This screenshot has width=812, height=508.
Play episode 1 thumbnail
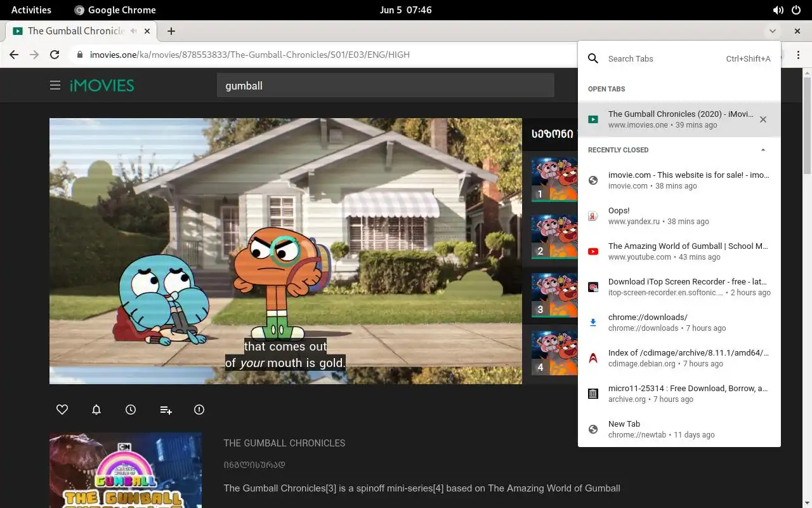(x=554, y=180)
